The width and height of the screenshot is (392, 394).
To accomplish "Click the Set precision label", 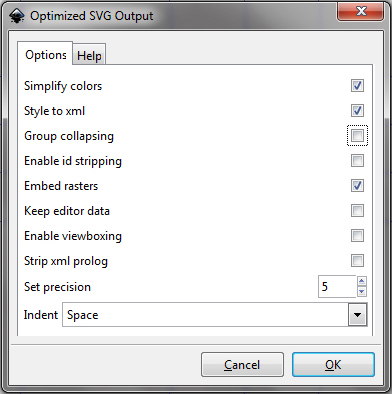I will point(57,287).
